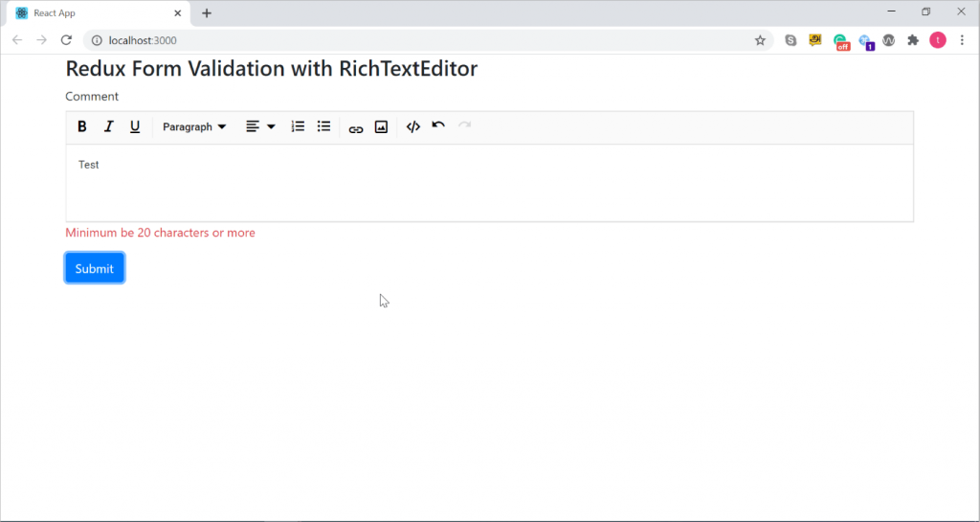Toggle bold formatting in the editor

82,126
